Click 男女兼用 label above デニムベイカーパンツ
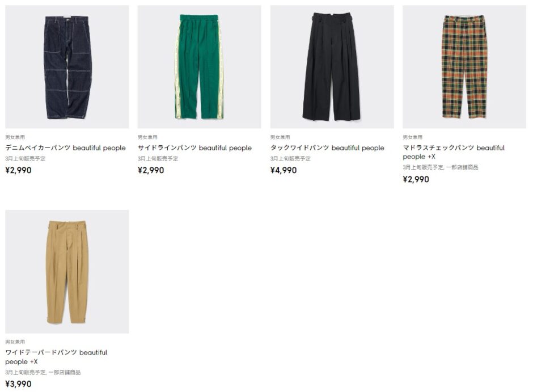Viewport: 533px width, 392px height. [15, 137]
